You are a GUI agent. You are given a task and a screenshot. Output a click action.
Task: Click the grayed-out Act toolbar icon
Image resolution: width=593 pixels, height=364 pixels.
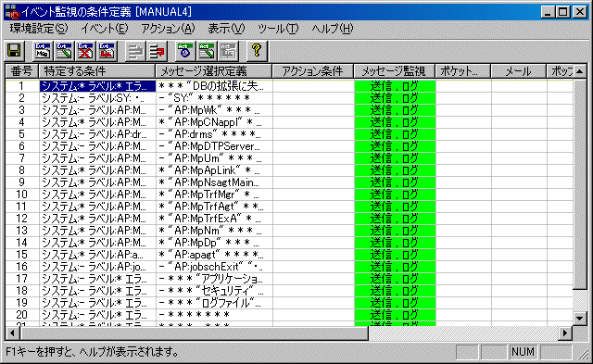click(228, 51)
